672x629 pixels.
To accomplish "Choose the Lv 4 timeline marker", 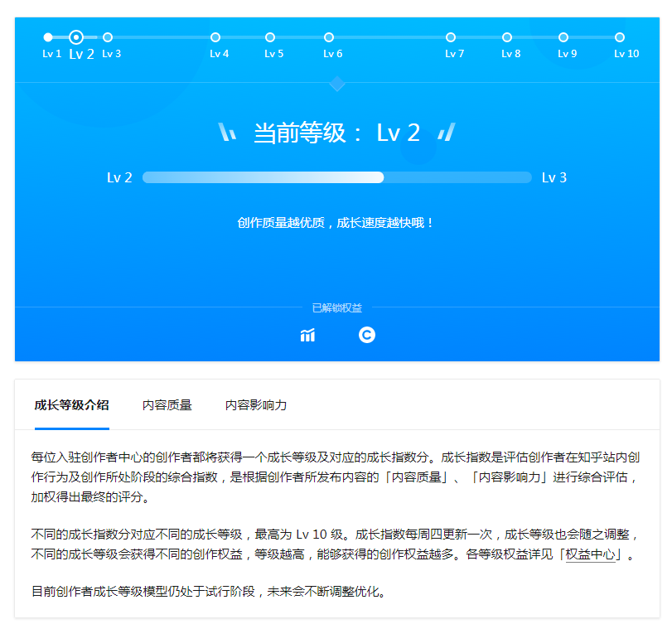I will (x=215, y=37).
